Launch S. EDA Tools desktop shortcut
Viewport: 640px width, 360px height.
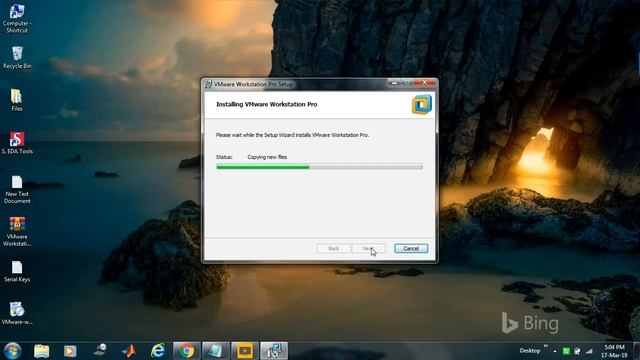[x=17, y=143]
